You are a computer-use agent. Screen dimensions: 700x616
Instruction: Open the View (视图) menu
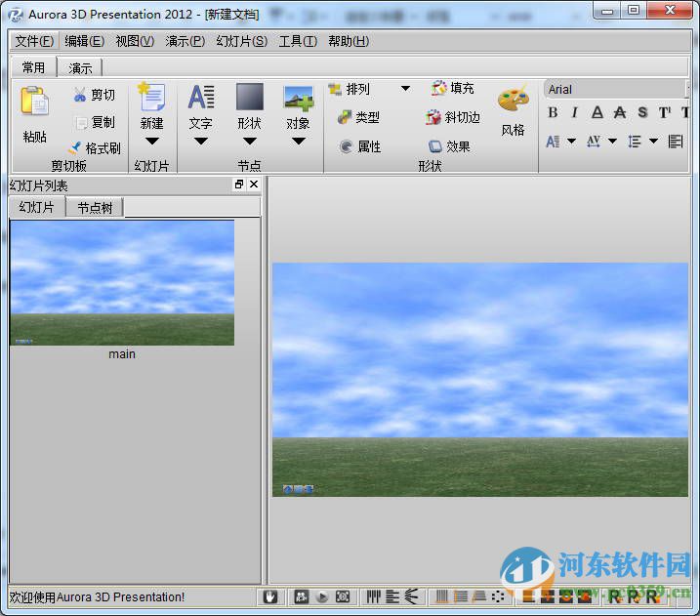pyautogui.click(x=135, y=42)
